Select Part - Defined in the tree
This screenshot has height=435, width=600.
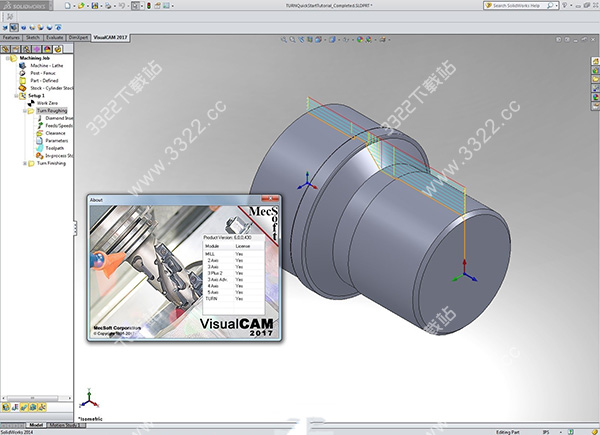click(44, 81)
